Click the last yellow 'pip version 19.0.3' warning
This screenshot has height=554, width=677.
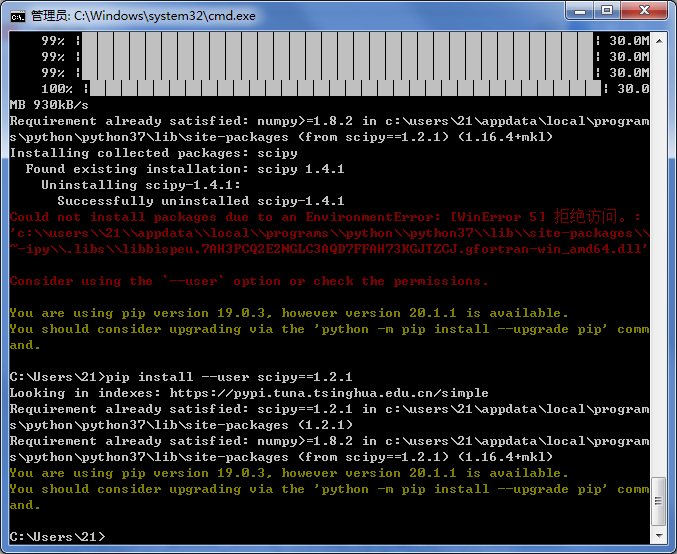tap(288, 473)
